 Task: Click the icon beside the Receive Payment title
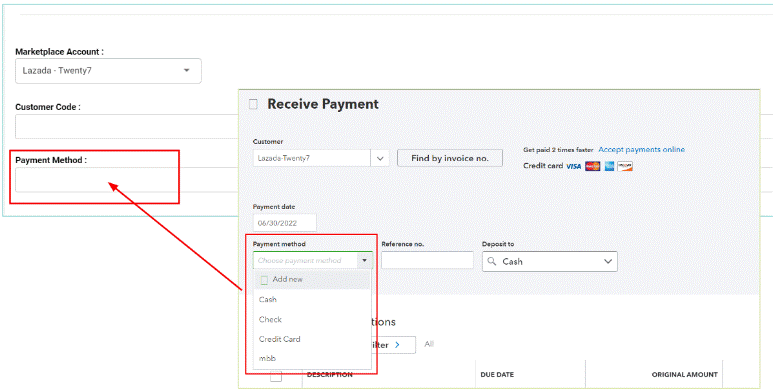pos(253,104)
